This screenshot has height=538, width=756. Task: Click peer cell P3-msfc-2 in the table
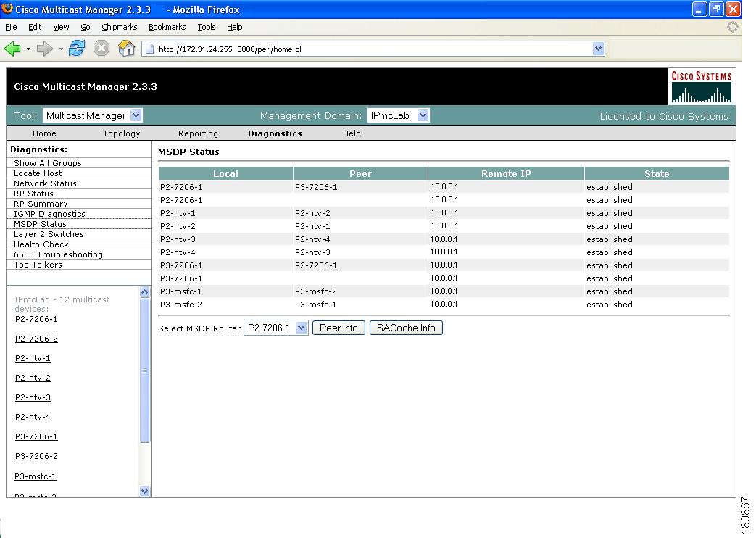[x=316, y=291]
